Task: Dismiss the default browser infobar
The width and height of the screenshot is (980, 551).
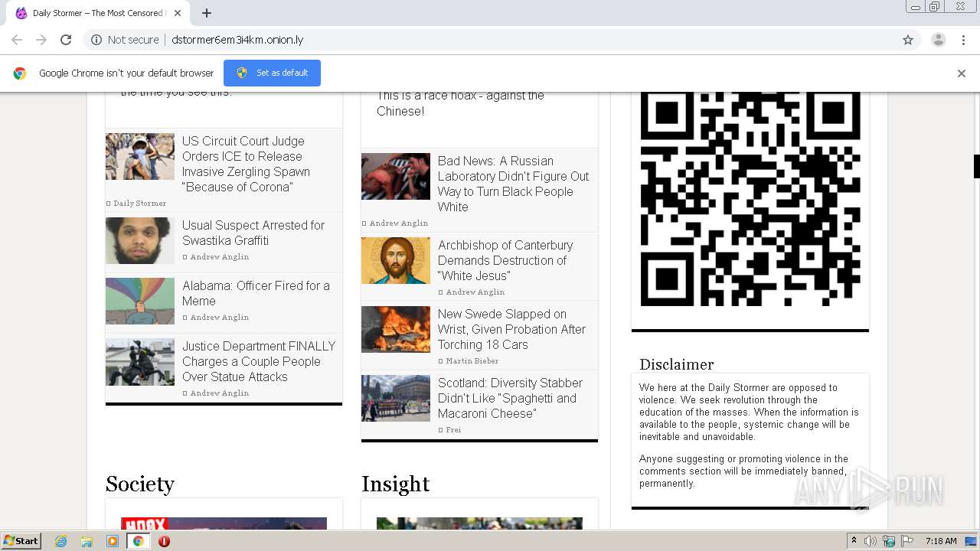Action: click(962, 73)
